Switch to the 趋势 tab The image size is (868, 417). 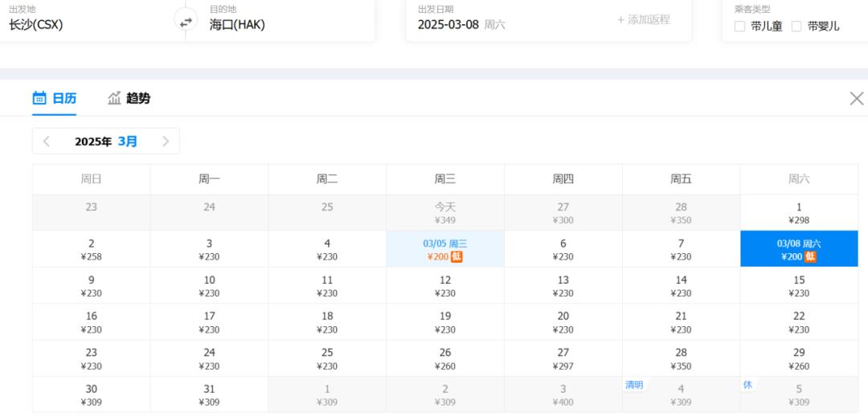coord(129,98)
